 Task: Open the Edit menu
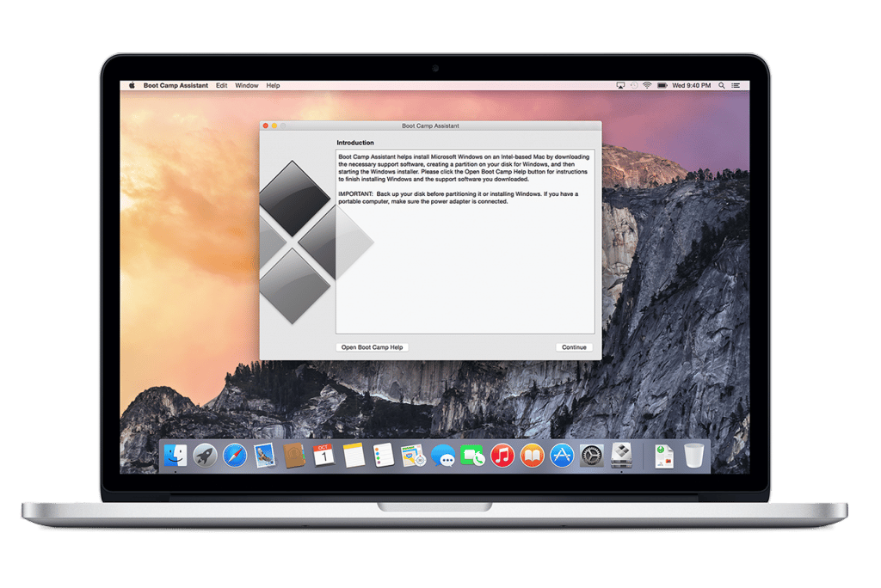[x=221, y=85]
